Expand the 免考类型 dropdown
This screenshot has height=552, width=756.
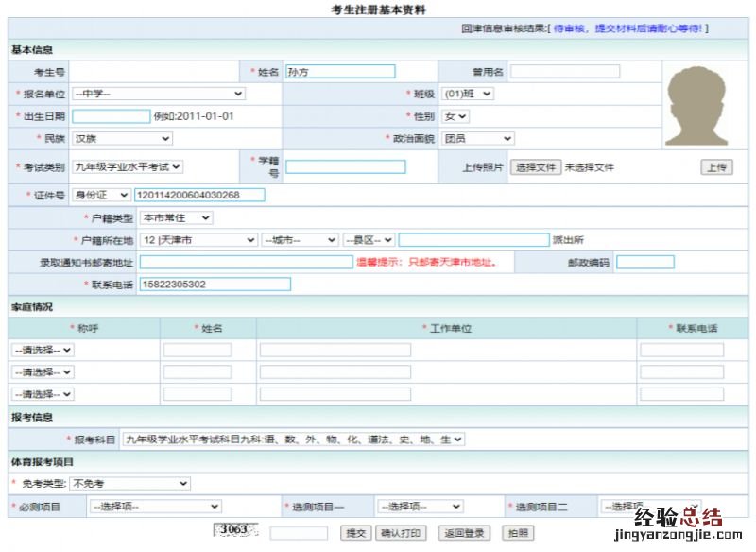129,484
